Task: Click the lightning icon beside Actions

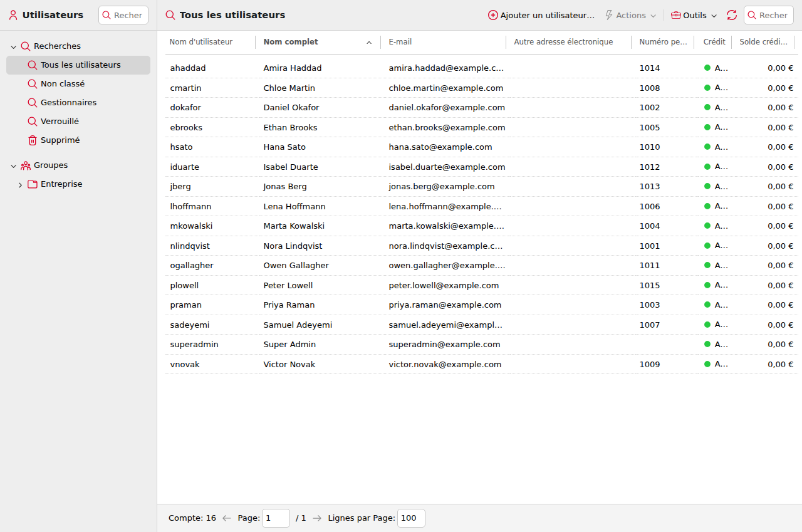Action: (608, 15)
